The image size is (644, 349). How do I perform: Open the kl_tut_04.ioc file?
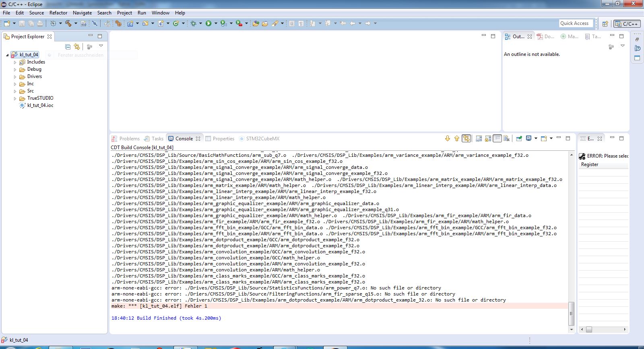40,105
